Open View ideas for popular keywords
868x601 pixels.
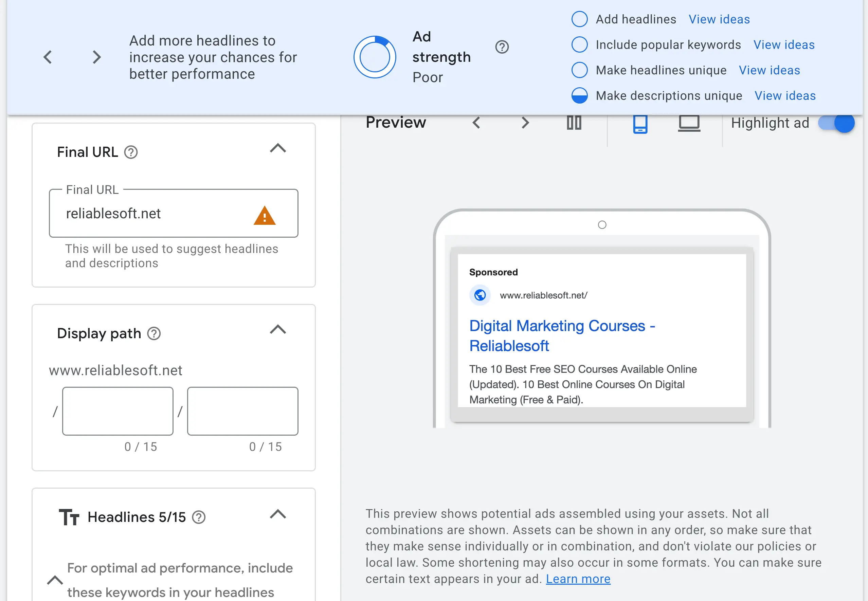tap(784, 45)
